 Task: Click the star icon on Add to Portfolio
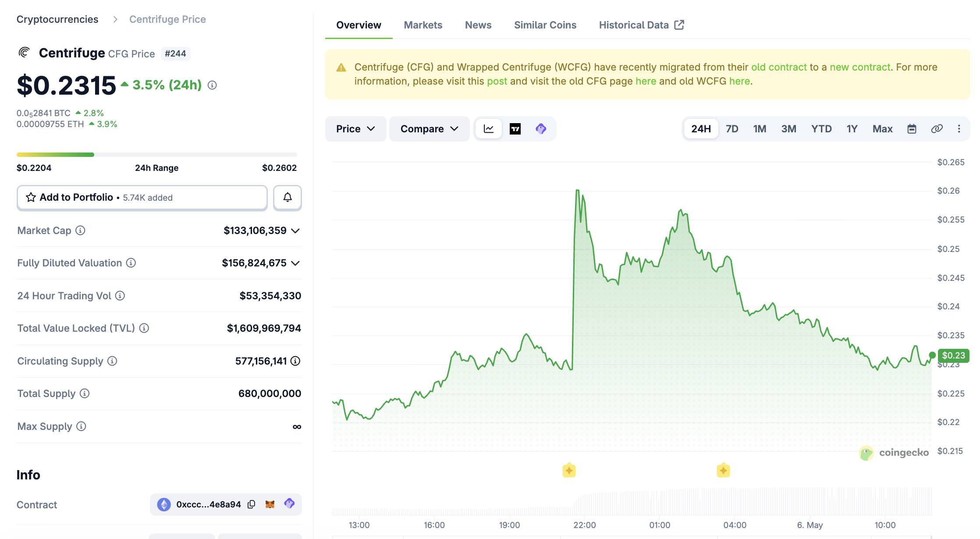coord(31,198)
